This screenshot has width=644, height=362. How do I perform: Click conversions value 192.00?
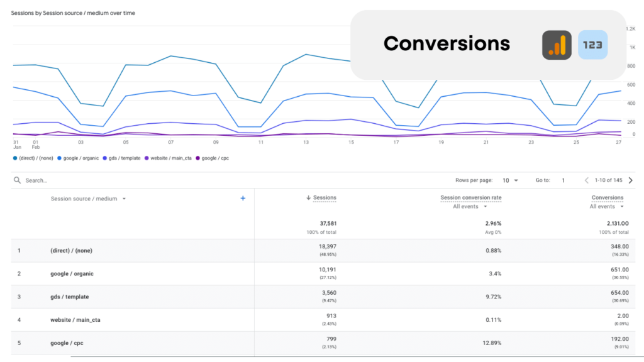point(619,339)
